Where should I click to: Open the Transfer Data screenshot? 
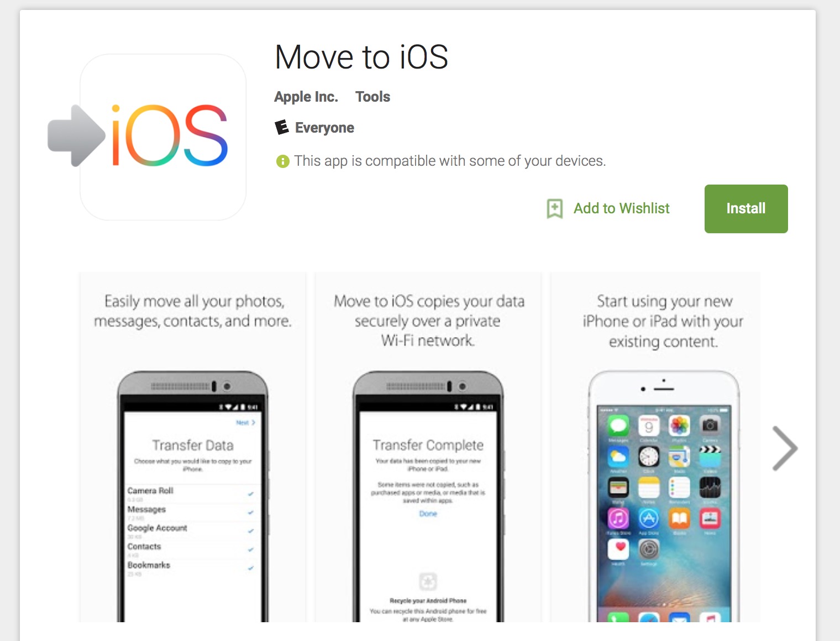[x=192, y=447]
